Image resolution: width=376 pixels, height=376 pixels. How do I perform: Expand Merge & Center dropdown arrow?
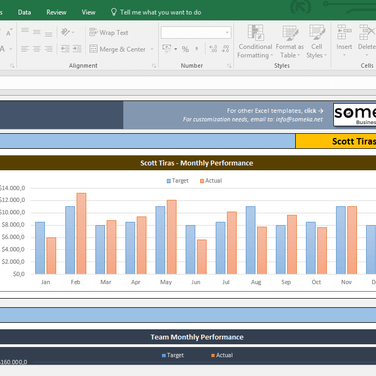point(152,49)
